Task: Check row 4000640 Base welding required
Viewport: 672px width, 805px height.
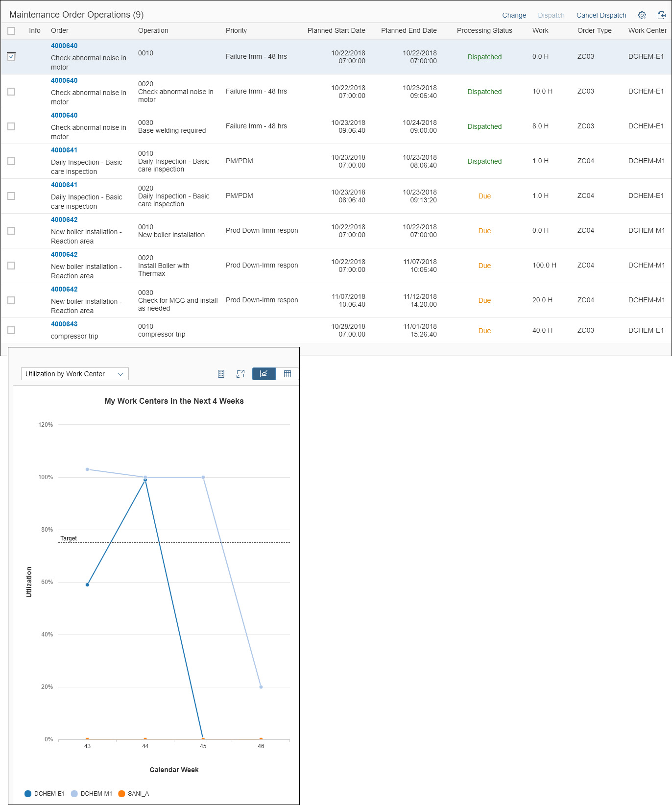Action: point(11,126)
